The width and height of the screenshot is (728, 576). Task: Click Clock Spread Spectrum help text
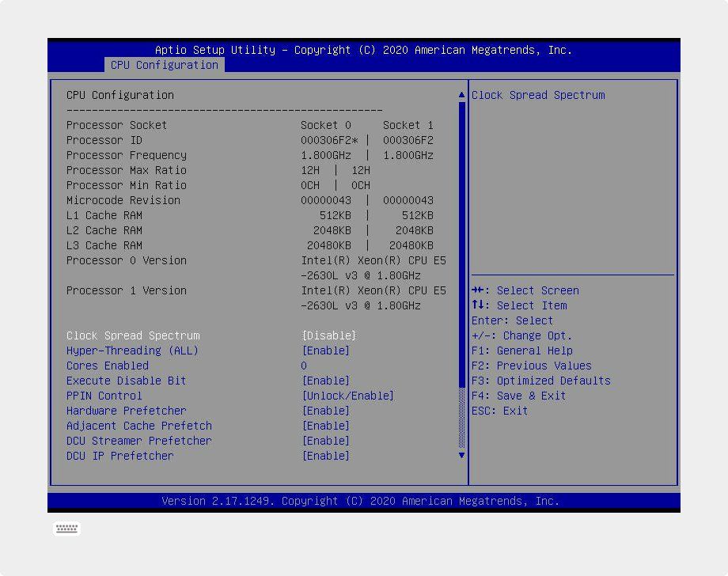[x=538, y=95]
